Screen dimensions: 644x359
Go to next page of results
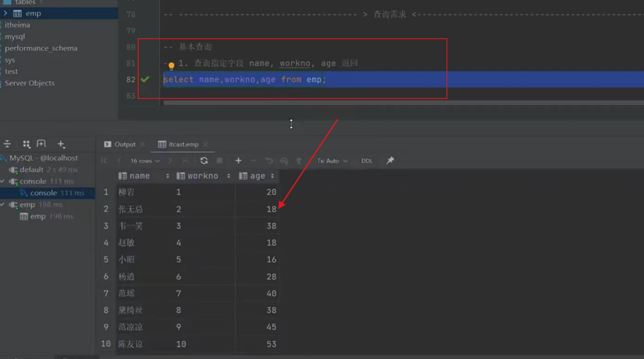(x=170, y=161)
